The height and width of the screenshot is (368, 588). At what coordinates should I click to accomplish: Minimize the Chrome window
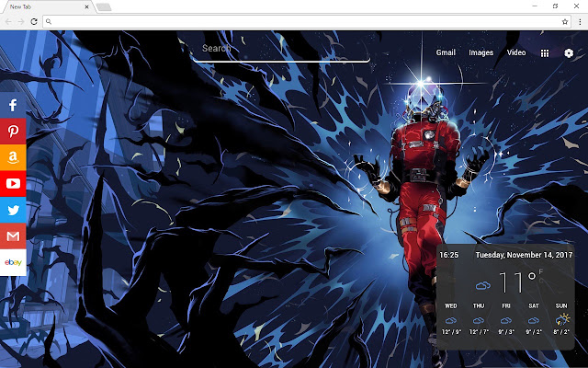click(535, 6)
